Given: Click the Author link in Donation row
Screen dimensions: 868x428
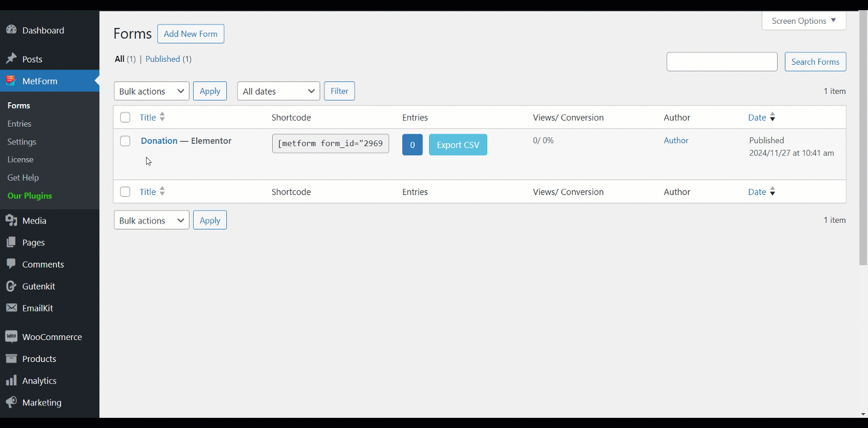Looking at the screenshot, I should coord(676,140).
